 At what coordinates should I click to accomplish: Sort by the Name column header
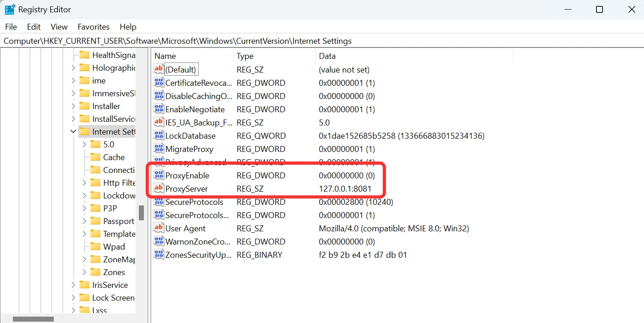click(192, 56)
